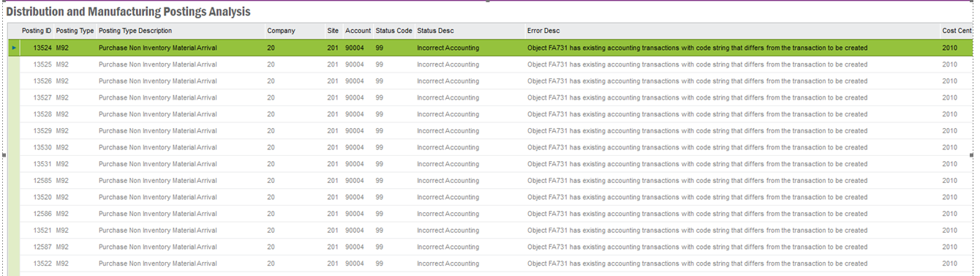980x276 pixels.
Task: Click Purchase Non Inventory Material Arrival in row 13524
Action: pos(157,48)
